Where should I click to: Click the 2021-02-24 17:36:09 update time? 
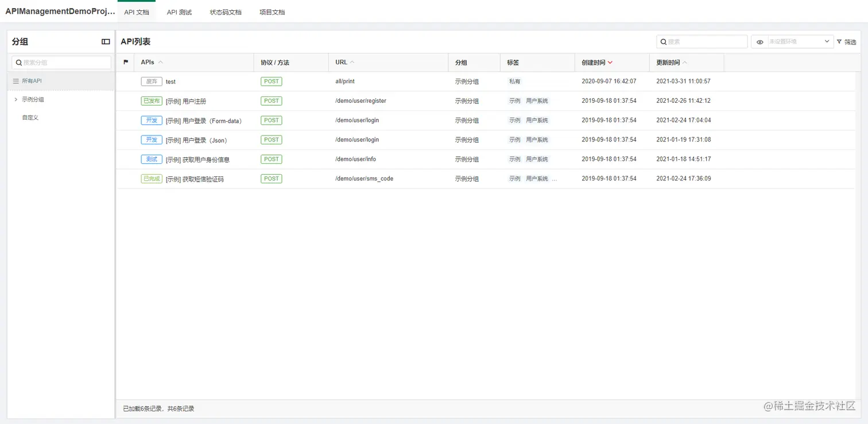tap(684, 179)
